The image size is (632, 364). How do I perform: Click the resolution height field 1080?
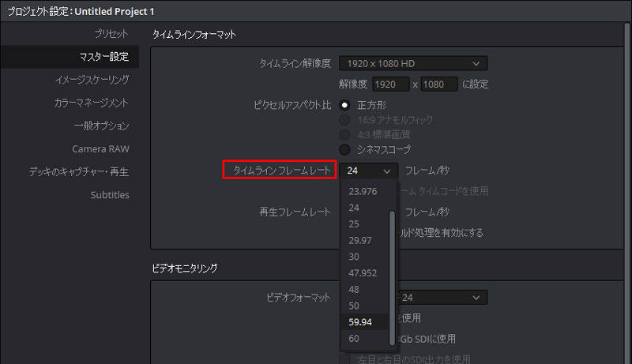tap(439, 84)
